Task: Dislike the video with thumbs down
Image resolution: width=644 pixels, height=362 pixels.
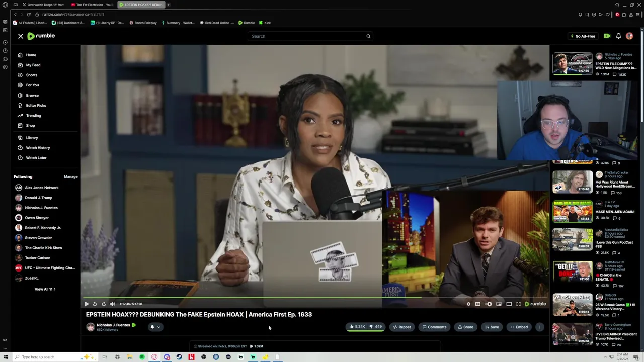Action: [375, 327]
